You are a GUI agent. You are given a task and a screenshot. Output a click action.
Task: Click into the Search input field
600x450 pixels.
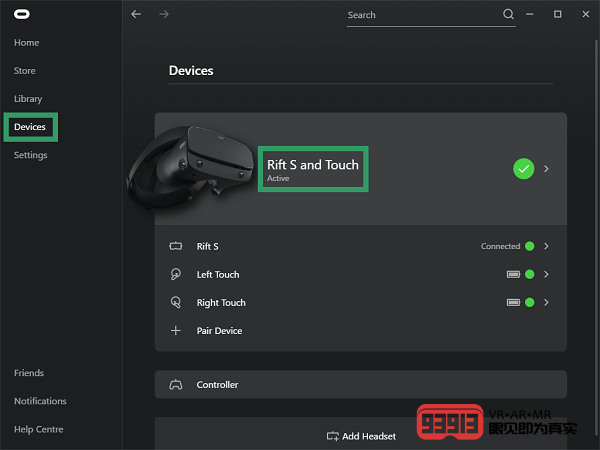pos(420,15)
